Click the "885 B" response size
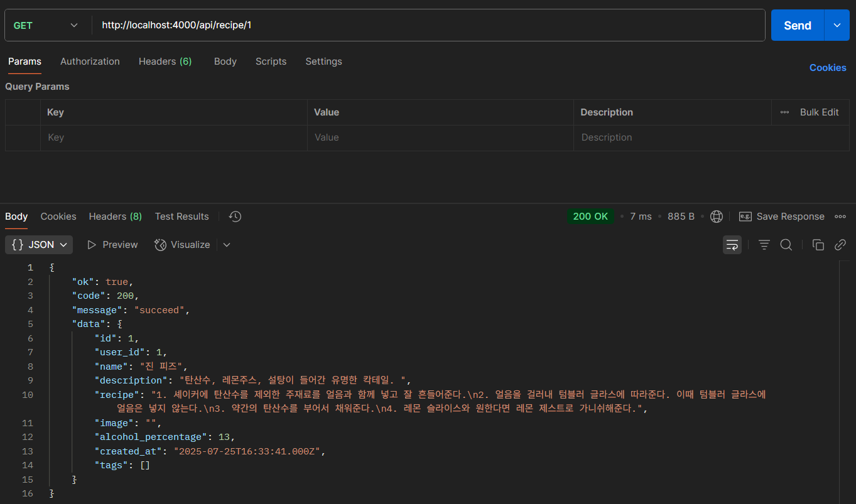 [681, 217]
